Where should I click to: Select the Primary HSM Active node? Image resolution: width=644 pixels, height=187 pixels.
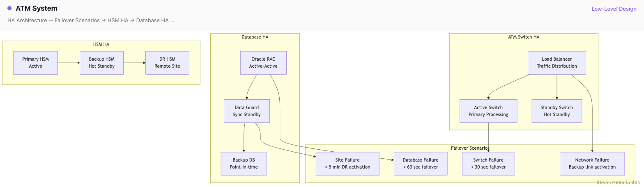coord(36,63)
